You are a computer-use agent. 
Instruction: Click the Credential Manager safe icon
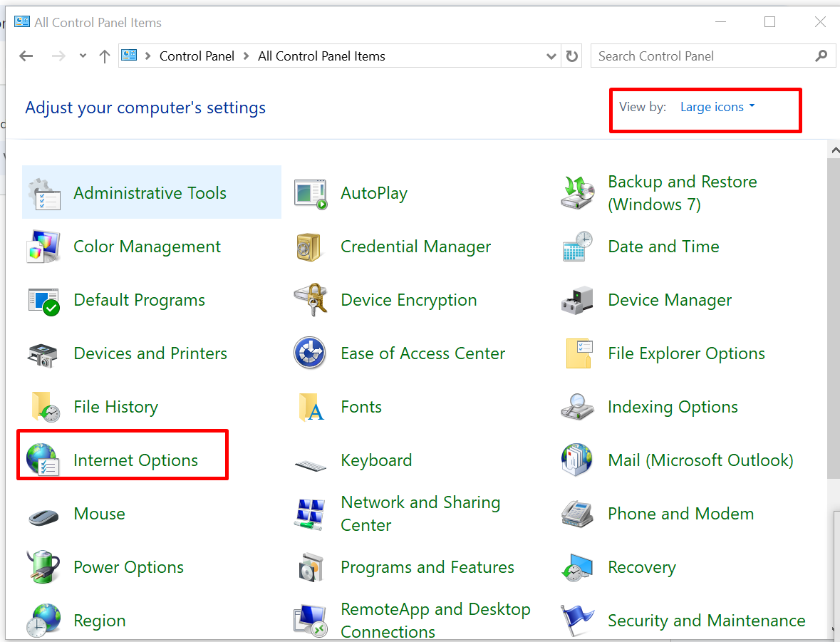point(308,247)
